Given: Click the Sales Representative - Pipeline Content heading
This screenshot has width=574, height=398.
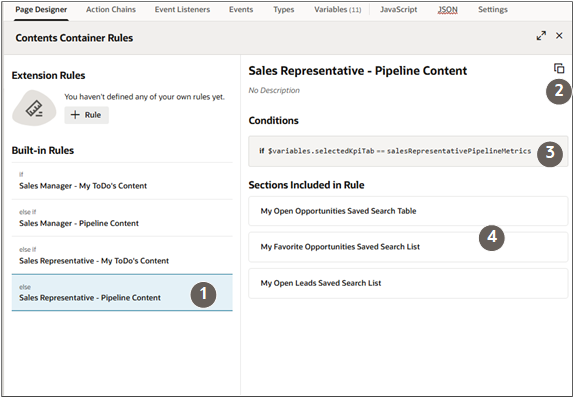Looking at the screenshot, I should click(358, 71).
